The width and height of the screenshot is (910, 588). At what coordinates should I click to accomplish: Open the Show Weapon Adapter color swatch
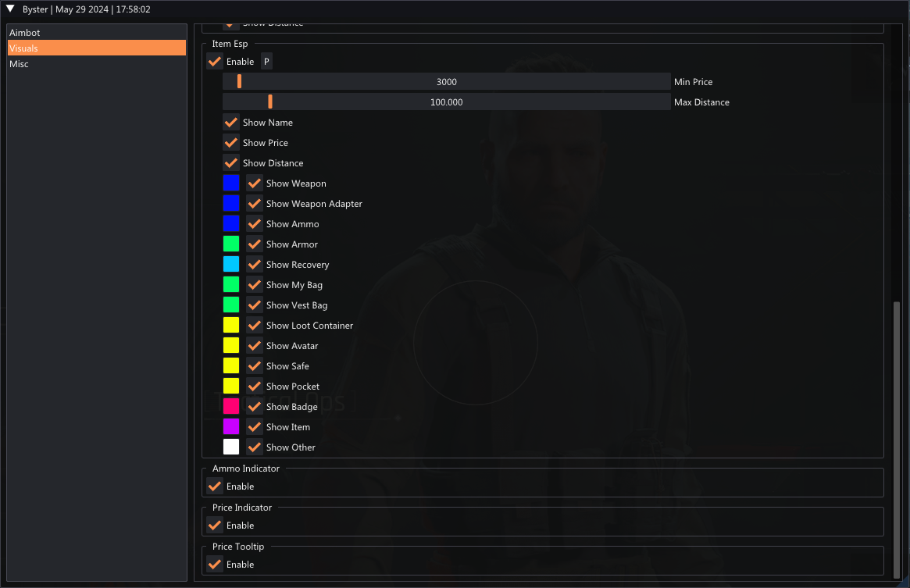[x=231, y=204]
